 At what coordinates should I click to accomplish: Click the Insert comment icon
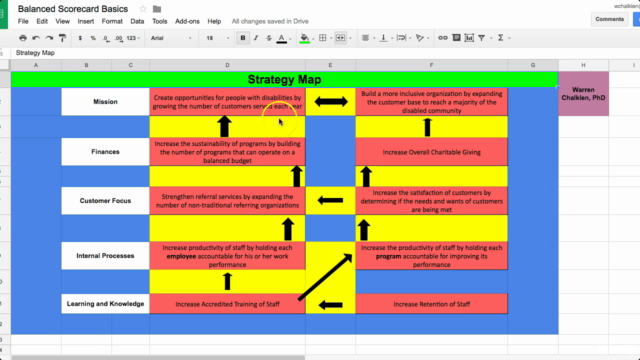(456, 38)
